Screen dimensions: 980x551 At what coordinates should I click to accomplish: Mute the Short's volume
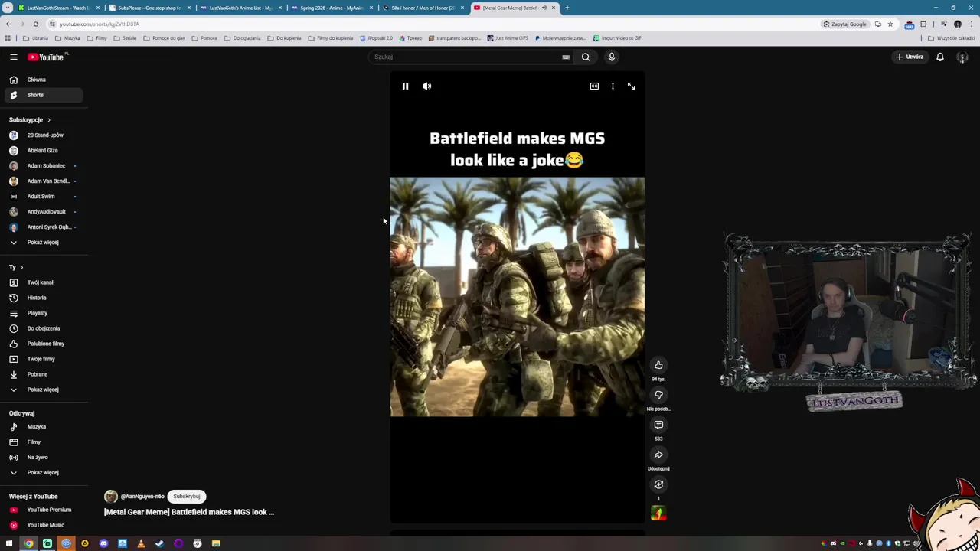[x=427, y=86]
